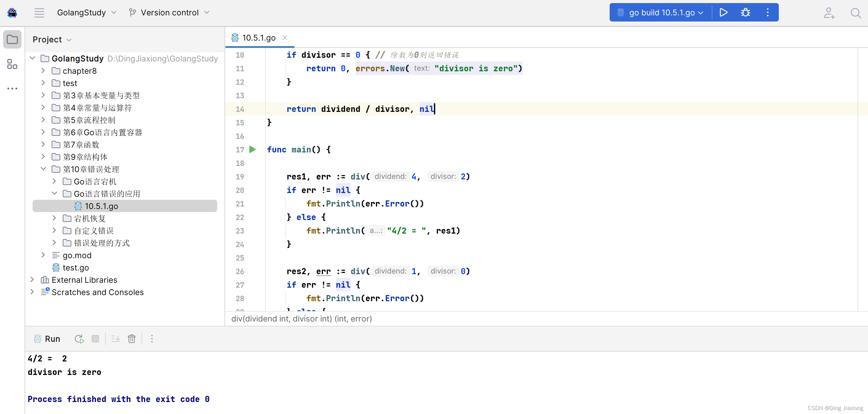Select the 宕机恢复 folder
This screenshot has height=414, width=868.
click(90, 219)
